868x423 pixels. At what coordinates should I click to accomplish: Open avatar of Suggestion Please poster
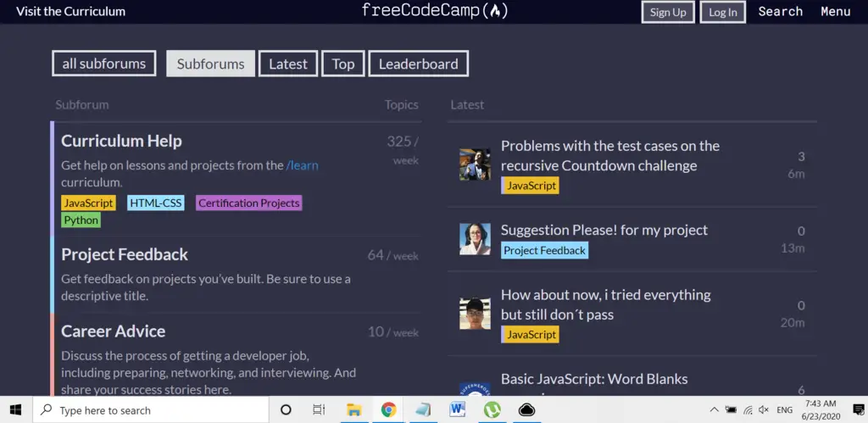point(475,239)
